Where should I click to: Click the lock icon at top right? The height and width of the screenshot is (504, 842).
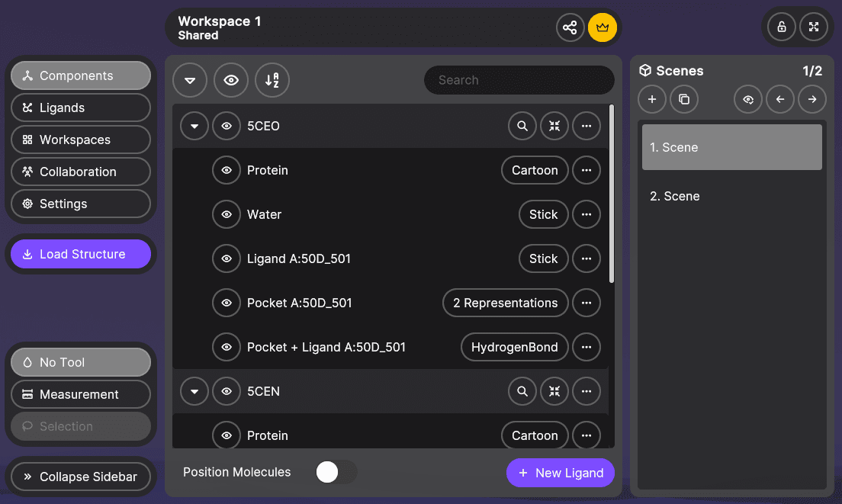(782, 27)
